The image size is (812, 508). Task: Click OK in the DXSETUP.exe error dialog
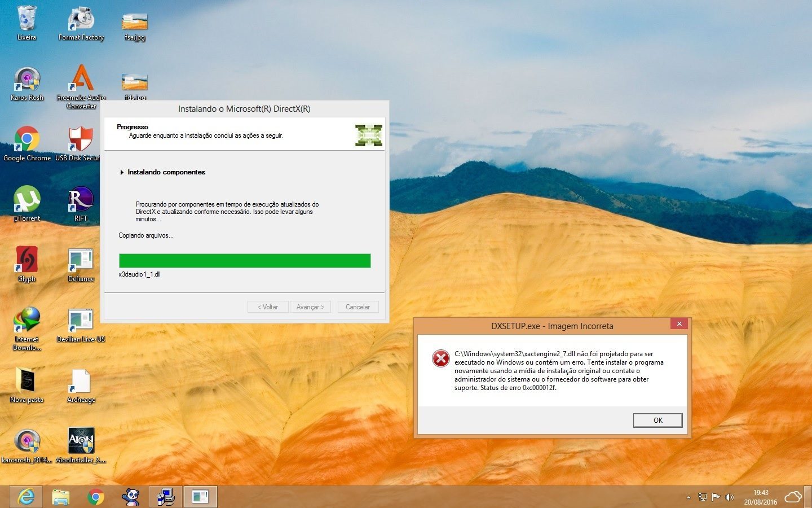(x=657, y=420)
